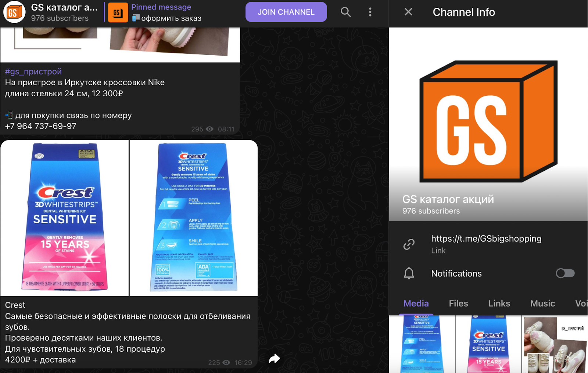Open the Nike sneakers photo at top

pos(120,44)
